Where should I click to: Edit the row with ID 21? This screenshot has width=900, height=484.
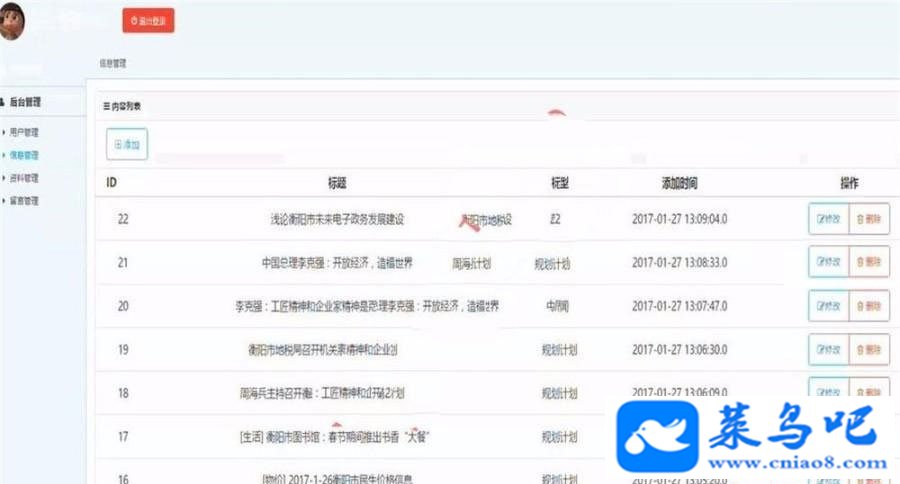coord(828,262)
